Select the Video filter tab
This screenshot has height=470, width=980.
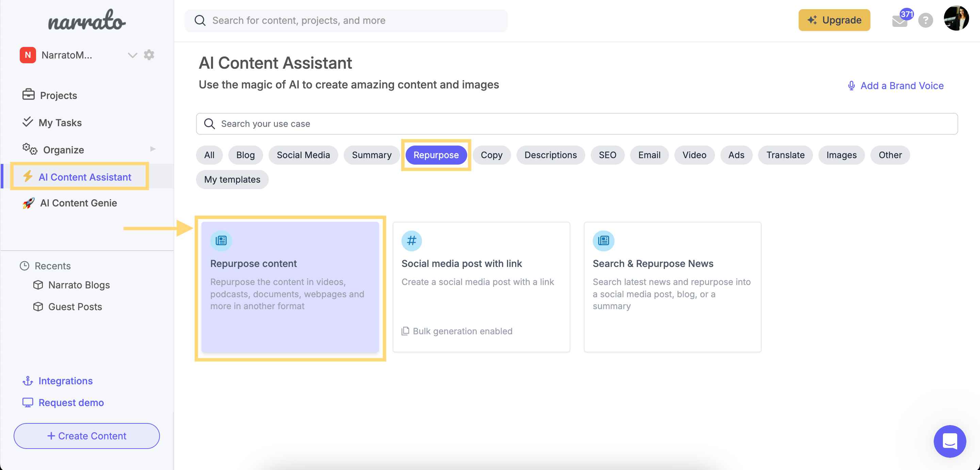pos(694,155)
